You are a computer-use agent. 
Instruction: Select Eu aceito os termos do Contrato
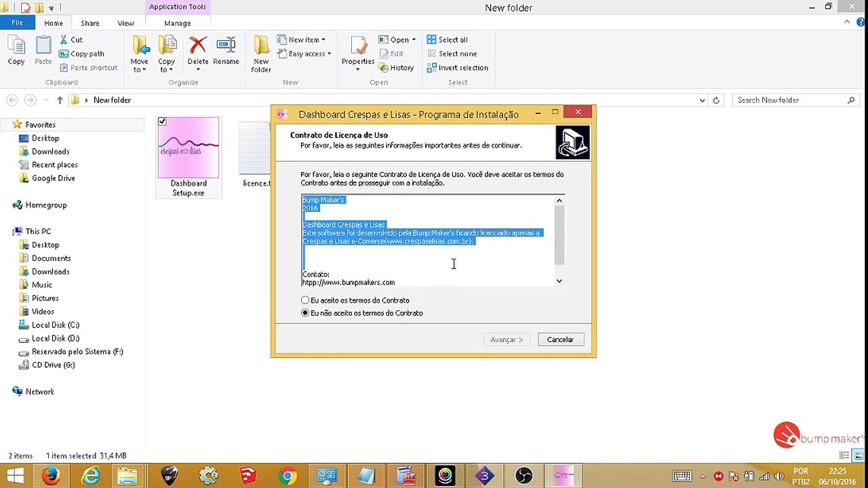(x=356, y=300)
